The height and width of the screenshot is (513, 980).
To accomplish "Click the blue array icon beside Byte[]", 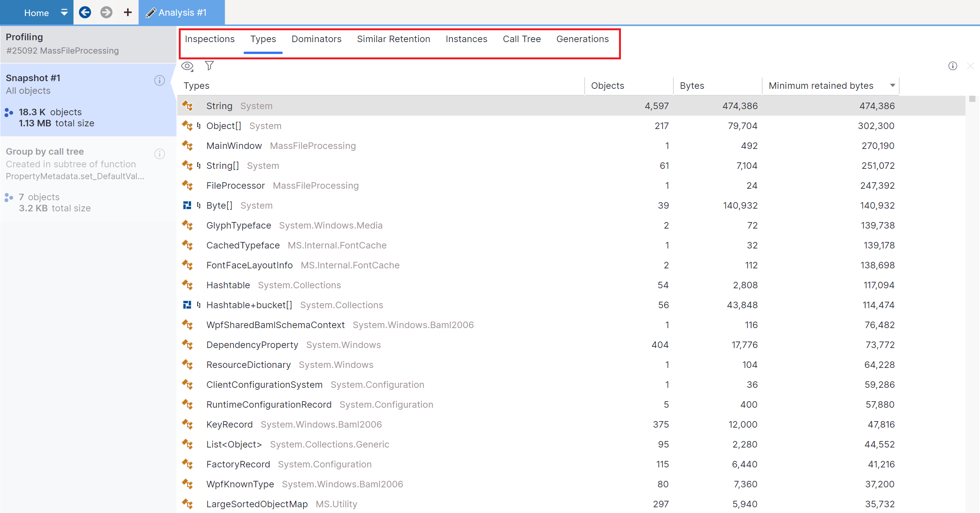I will (x=187, y=205).
